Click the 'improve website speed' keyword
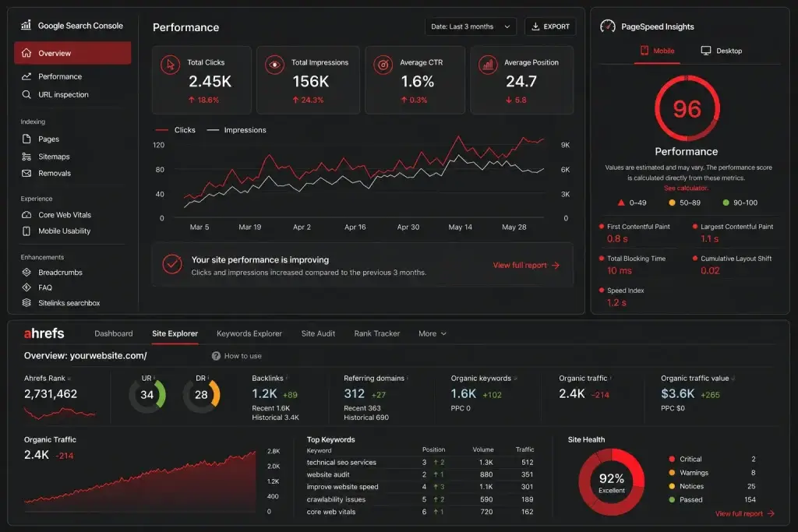 pyautogui.click(x=342, y=487)
